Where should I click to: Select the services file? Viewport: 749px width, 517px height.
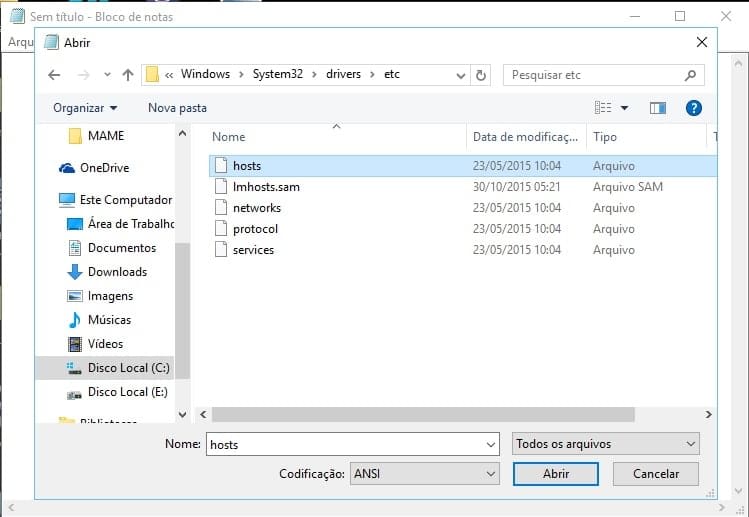462,250
